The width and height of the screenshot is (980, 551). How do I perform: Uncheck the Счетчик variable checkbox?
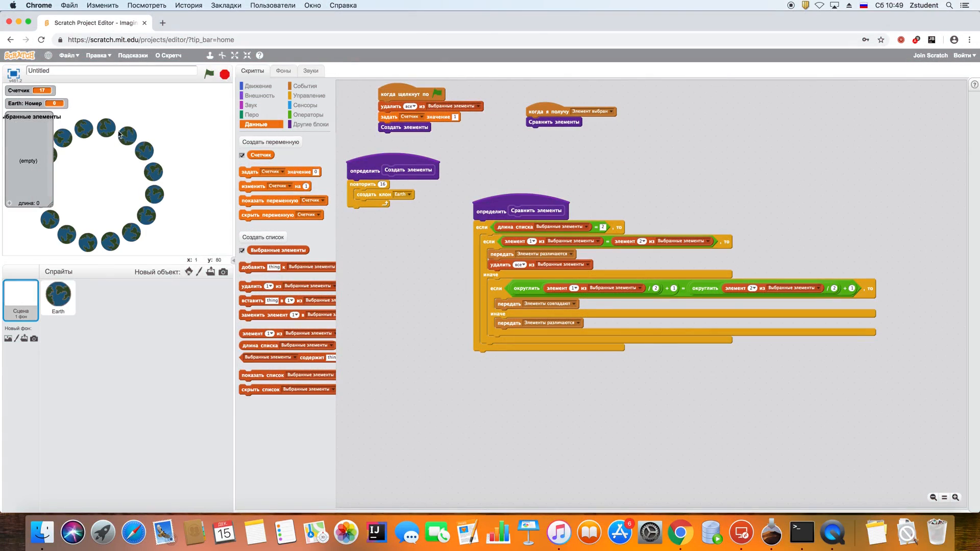242,155
